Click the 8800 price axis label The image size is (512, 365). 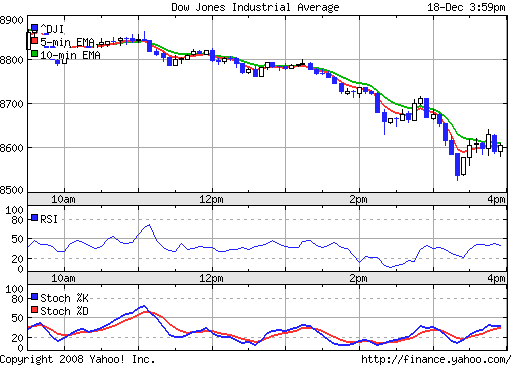pos(12,60)
